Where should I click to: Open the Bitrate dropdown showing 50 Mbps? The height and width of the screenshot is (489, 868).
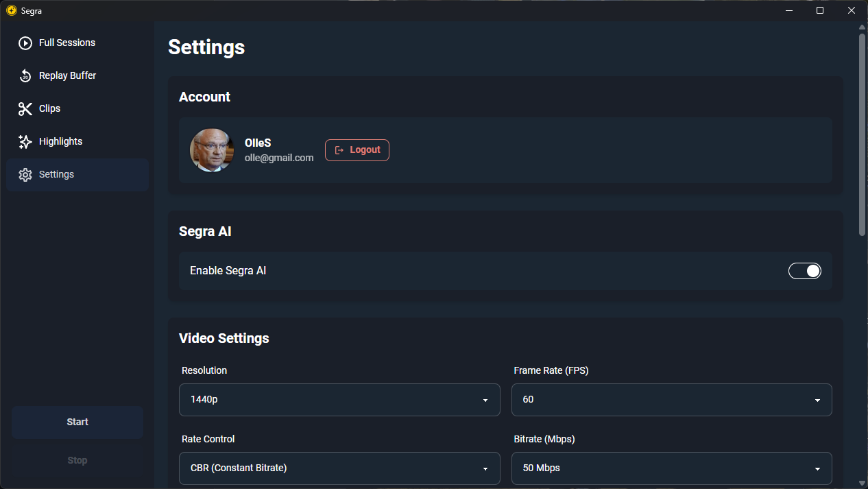point(672,468)
